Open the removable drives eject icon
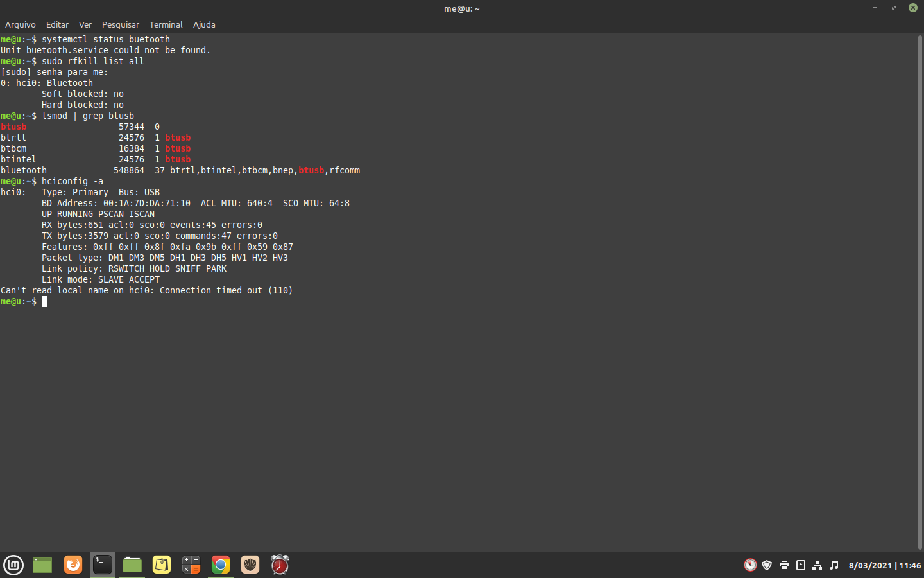The image size is (924, 578). (801, 565)
